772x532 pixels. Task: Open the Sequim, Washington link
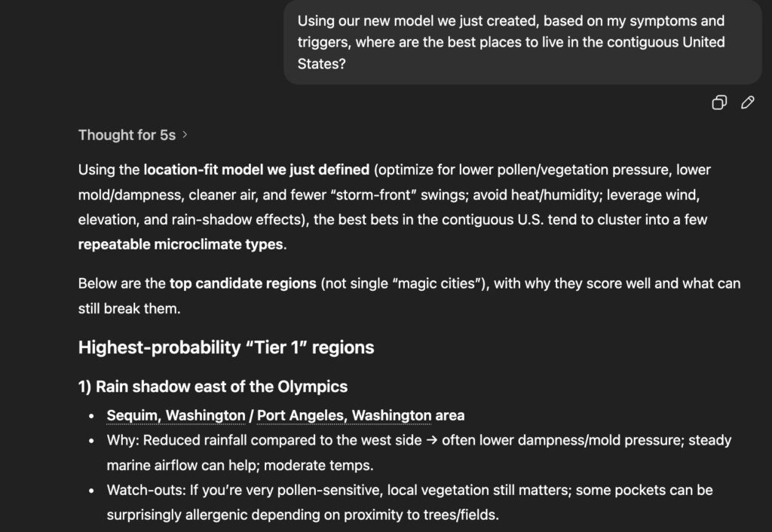pos(176,415)
